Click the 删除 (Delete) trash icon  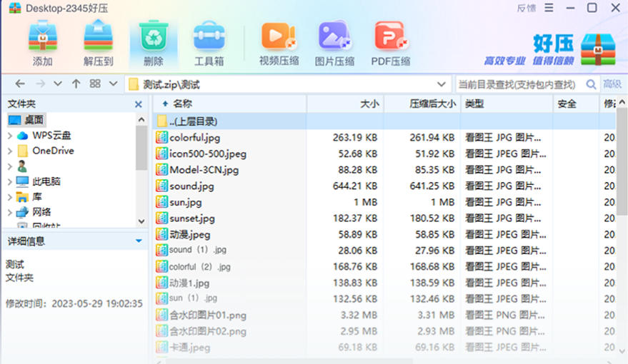pos(154,36)
